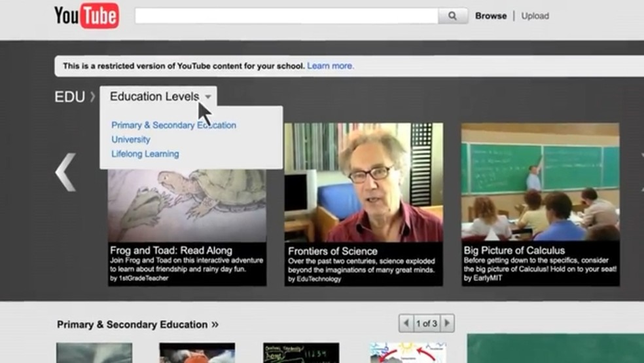The width and height of the screenshot is (644, 363).
Task: Open Frontiers of Science video thumbnail
Action: 363,183
